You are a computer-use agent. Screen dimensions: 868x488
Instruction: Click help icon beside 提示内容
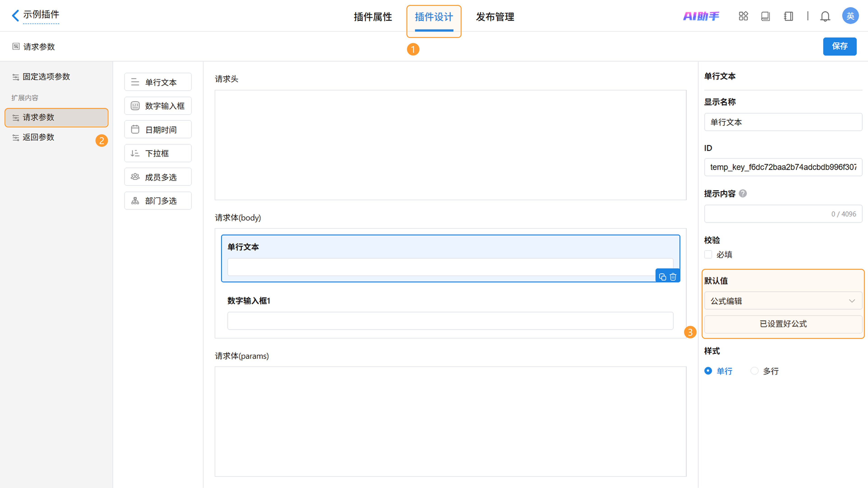tap(743, 194)
